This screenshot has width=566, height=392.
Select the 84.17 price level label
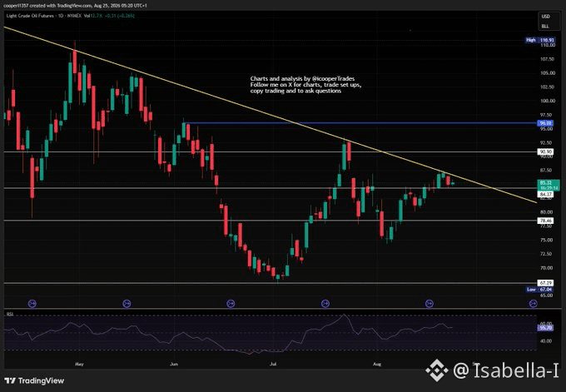(545, 195)
